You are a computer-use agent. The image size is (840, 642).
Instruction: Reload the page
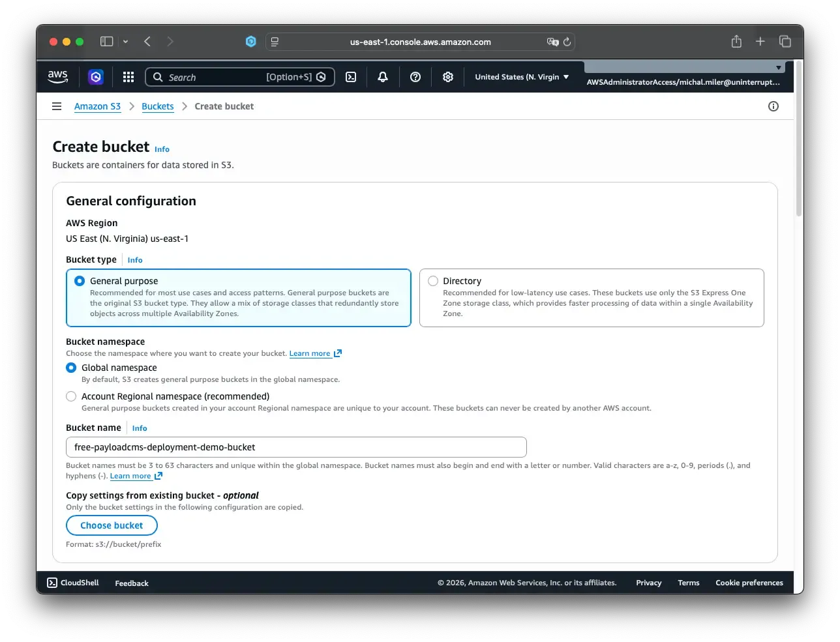[x=567, y=42]
